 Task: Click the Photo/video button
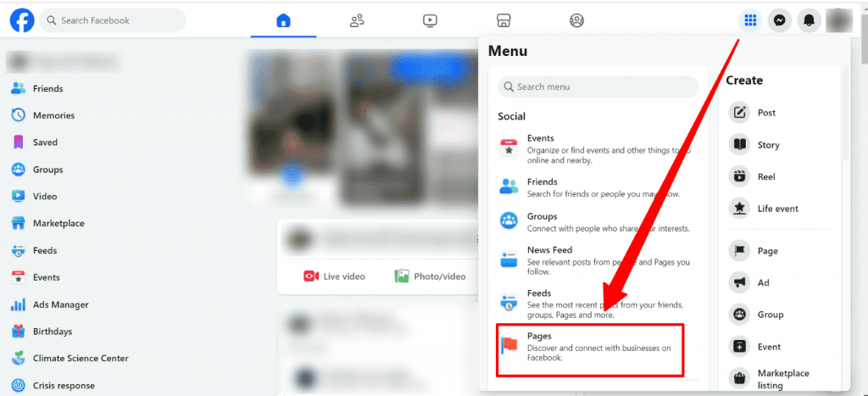[x=430, y=276]
